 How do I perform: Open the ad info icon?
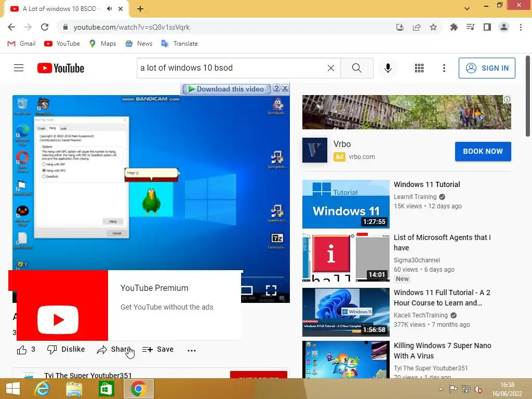point(507,99)
